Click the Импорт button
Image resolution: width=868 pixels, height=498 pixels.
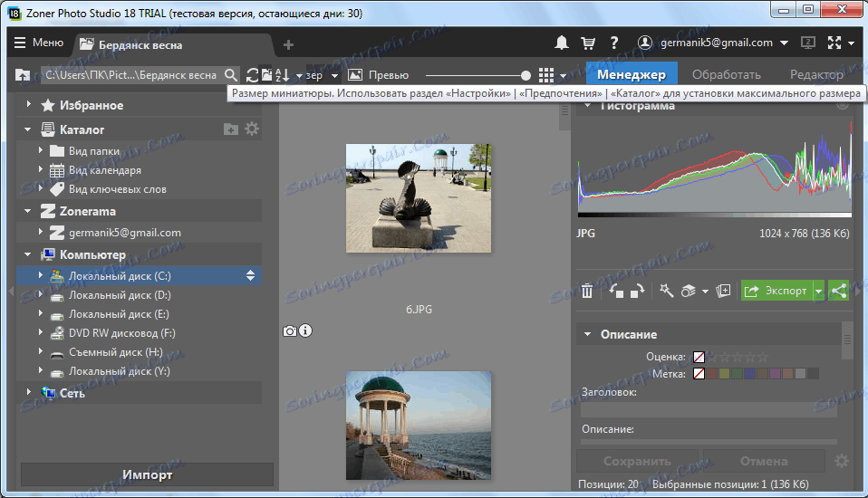(147, 474)
